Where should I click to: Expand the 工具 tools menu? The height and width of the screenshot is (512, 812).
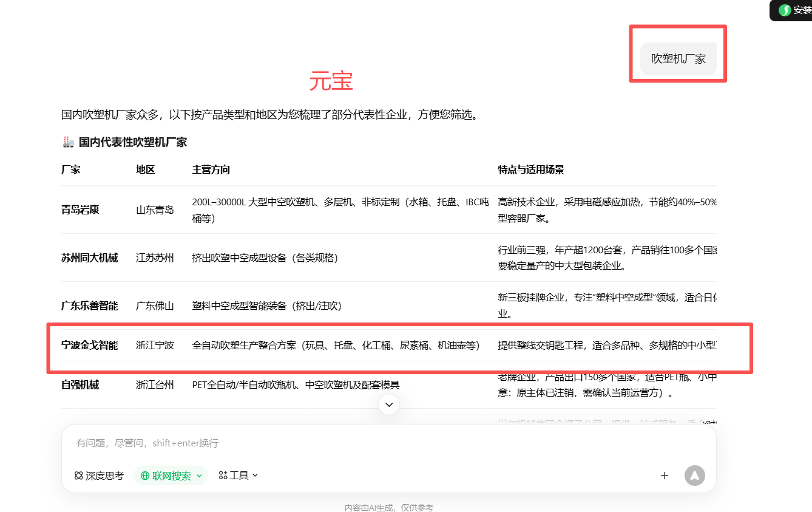click(239, 475)
